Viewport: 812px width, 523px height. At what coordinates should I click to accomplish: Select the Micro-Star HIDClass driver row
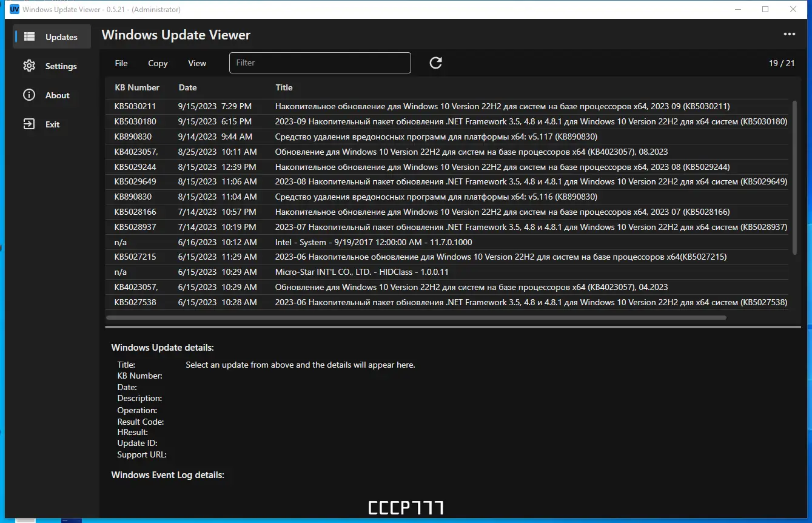448,272
